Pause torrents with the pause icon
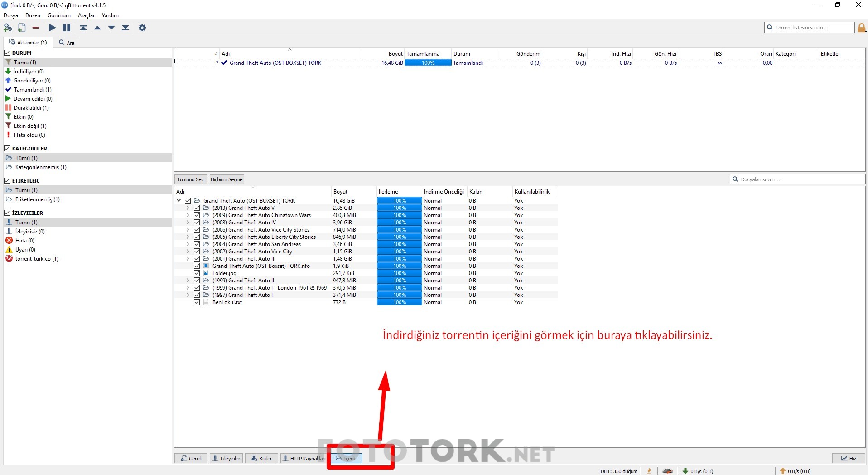Image resolution: width=868 pixels, height=475 pixels. 67,28
